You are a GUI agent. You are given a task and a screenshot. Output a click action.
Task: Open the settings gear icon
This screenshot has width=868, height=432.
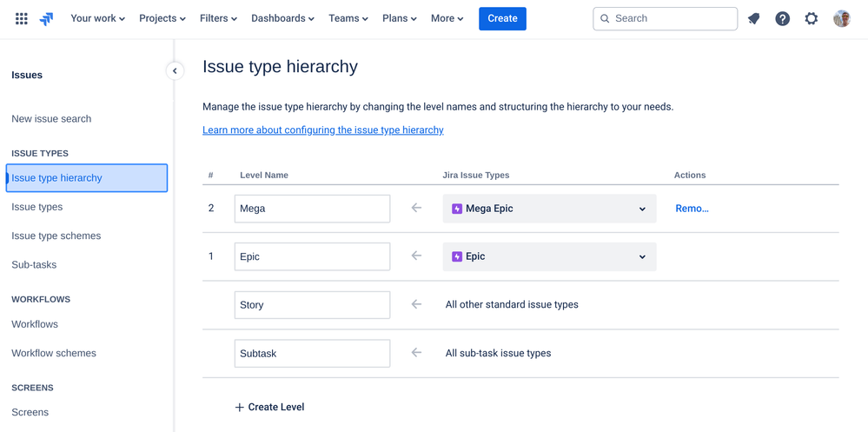[x=811, y=18]
